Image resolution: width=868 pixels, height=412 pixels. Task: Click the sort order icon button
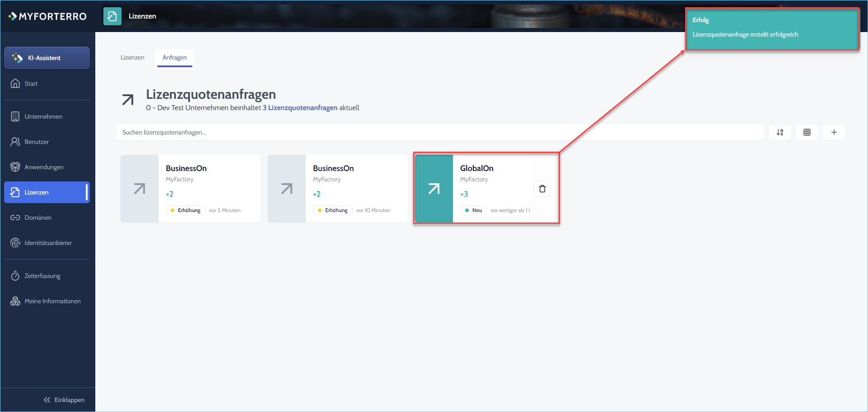pyautogui.click(x=780, y=132)
